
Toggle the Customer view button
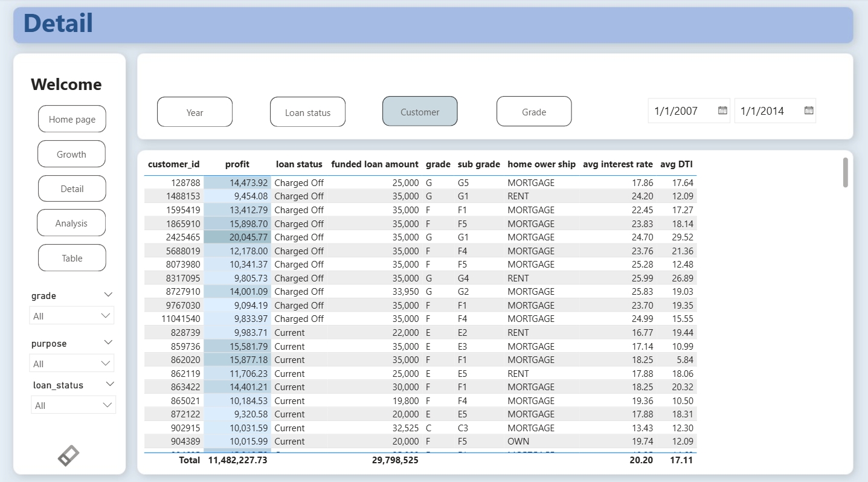coord(420,112)
